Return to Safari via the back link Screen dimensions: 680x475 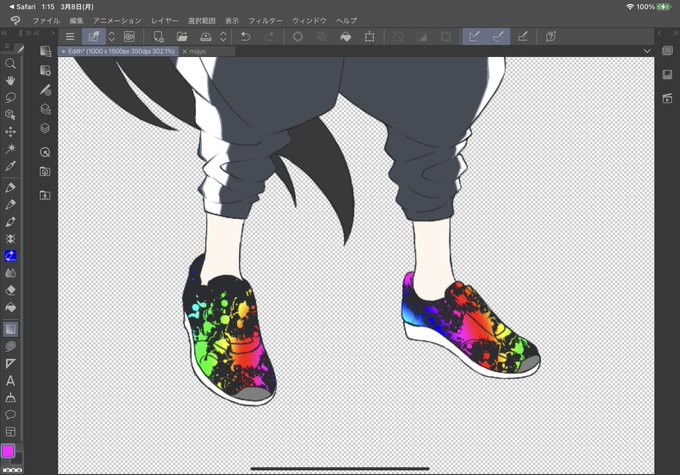coord(23,7)
